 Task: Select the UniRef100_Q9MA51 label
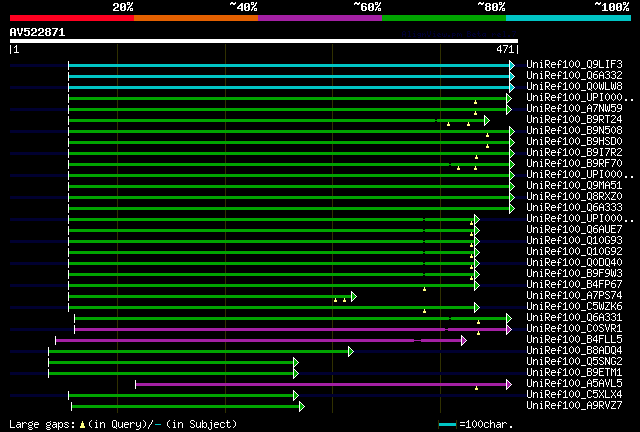point(574,186)
